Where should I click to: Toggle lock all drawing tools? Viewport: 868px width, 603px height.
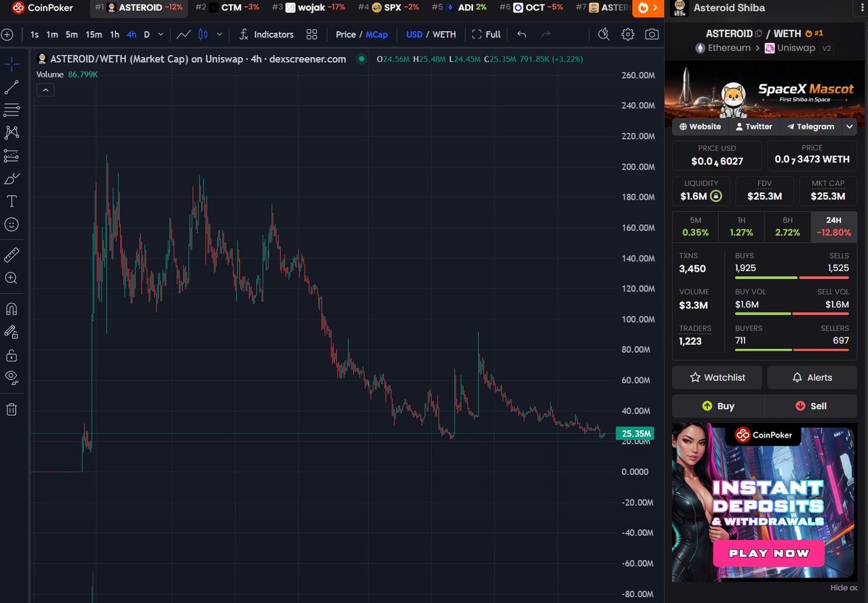click(x=12, y=355)
